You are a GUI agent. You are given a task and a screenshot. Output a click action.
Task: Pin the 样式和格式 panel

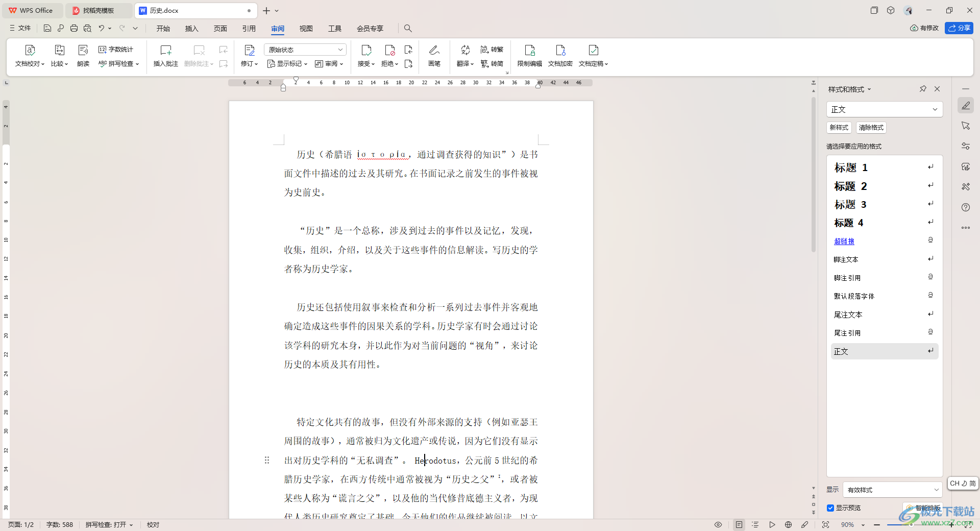pyautogui.click(x=923, y=89)
